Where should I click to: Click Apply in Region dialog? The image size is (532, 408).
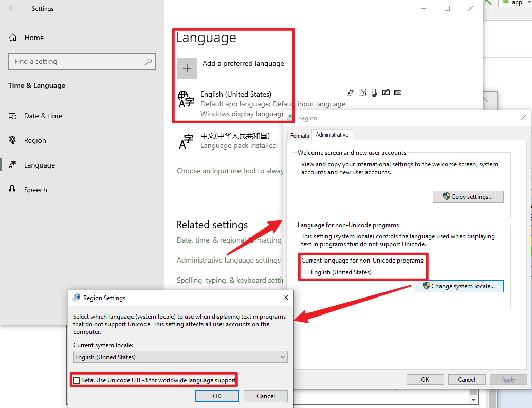[x=508, y=380]
